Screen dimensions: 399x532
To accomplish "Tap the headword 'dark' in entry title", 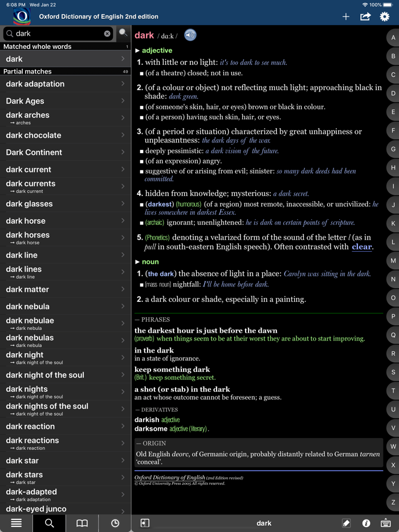I will tap(144, 35).
